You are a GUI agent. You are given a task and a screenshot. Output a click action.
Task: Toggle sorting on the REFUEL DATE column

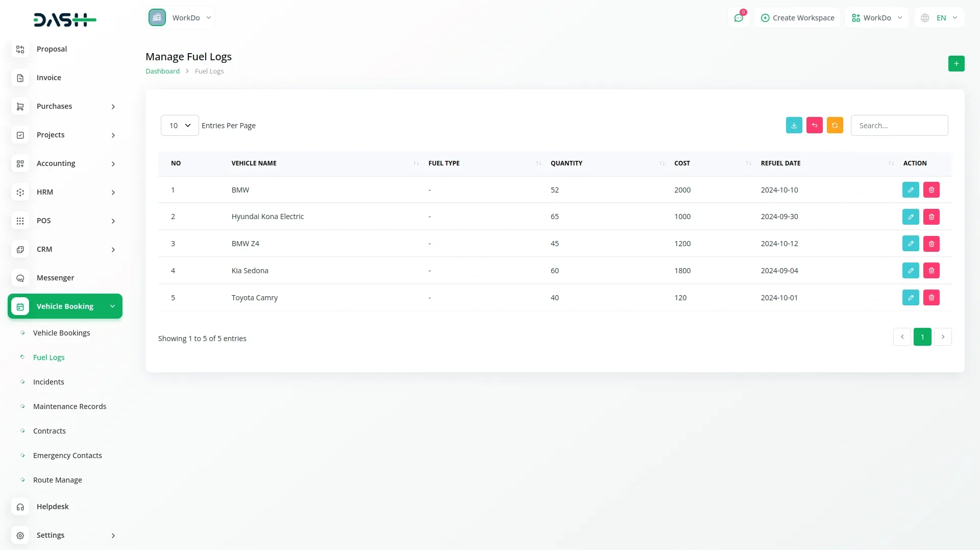890,163
